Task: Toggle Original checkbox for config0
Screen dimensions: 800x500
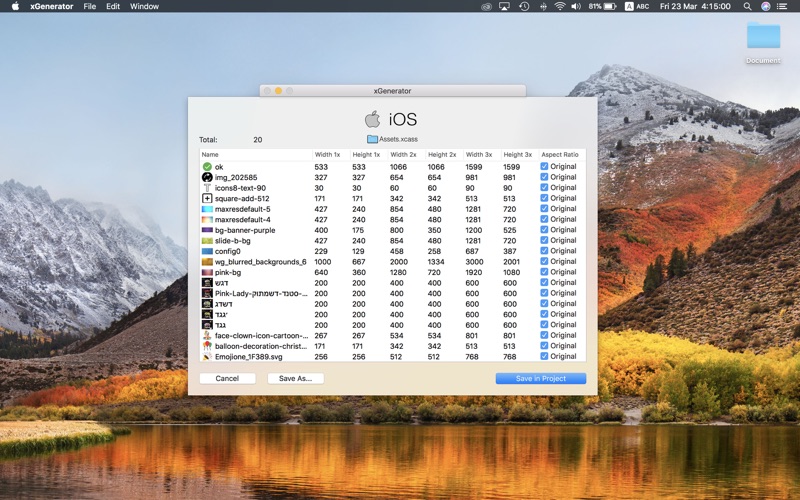Action: pos(544,251)
